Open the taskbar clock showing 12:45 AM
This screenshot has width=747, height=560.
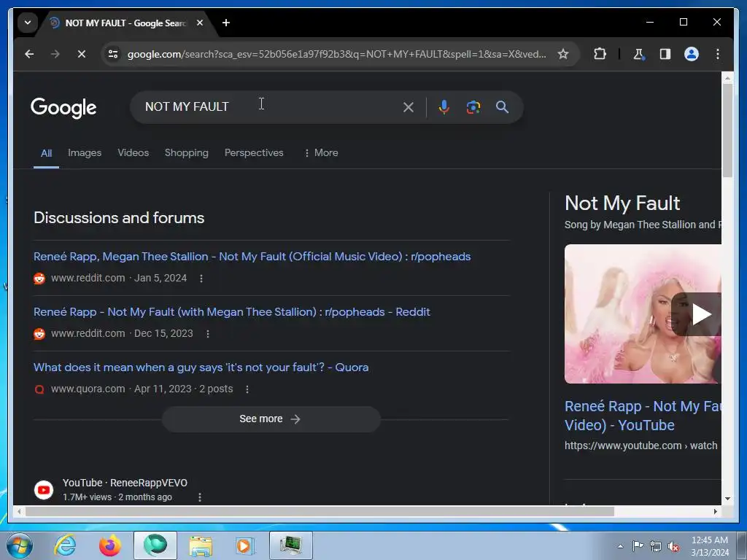coord(709,546)
